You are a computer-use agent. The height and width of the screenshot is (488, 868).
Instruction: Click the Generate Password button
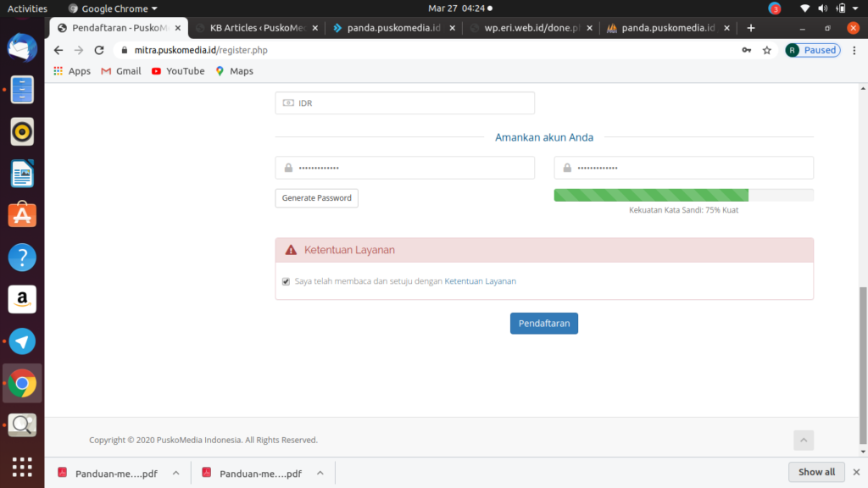pos(316,198)
